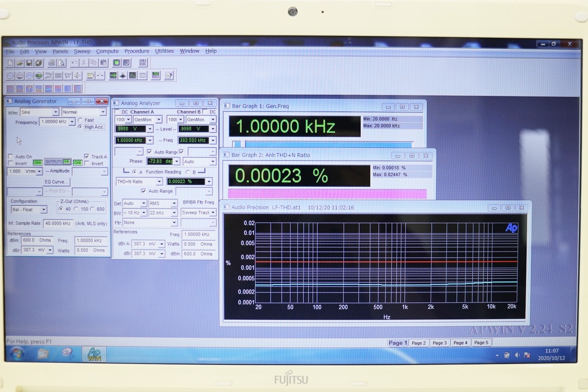The image size is (588, 392).
Task: Click the last list-style quick-launch icon
Action: 77,88
